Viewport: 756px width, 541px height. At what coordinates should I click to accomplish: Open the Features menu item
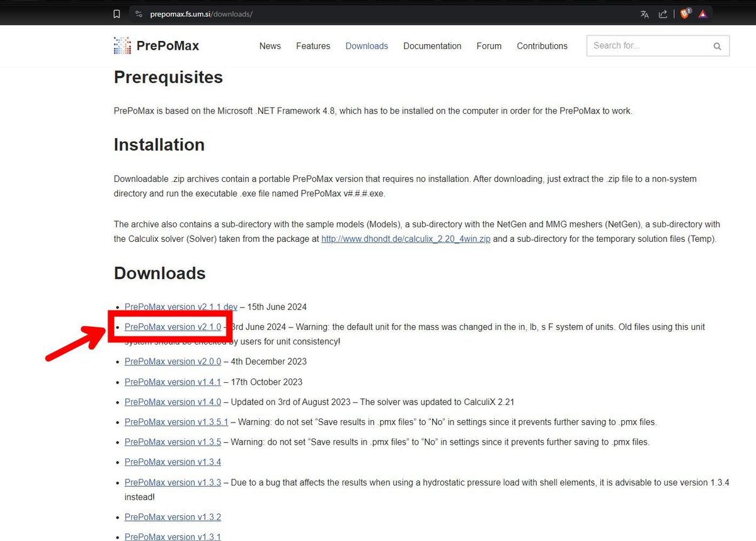click(313, 46)
